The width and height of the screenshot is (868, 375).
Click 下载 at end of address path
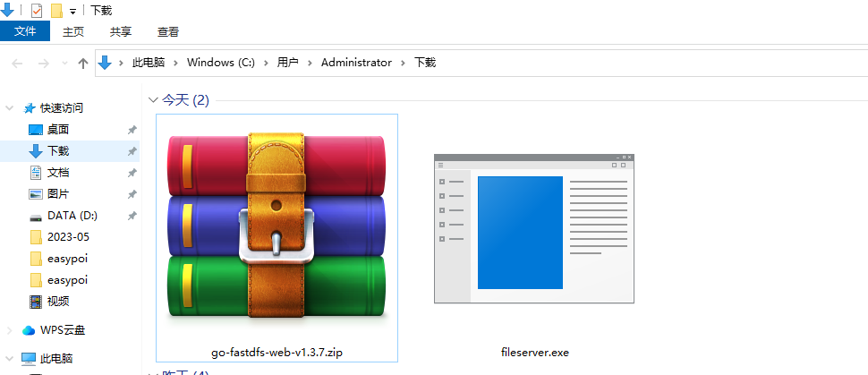(x=425, y=63)
